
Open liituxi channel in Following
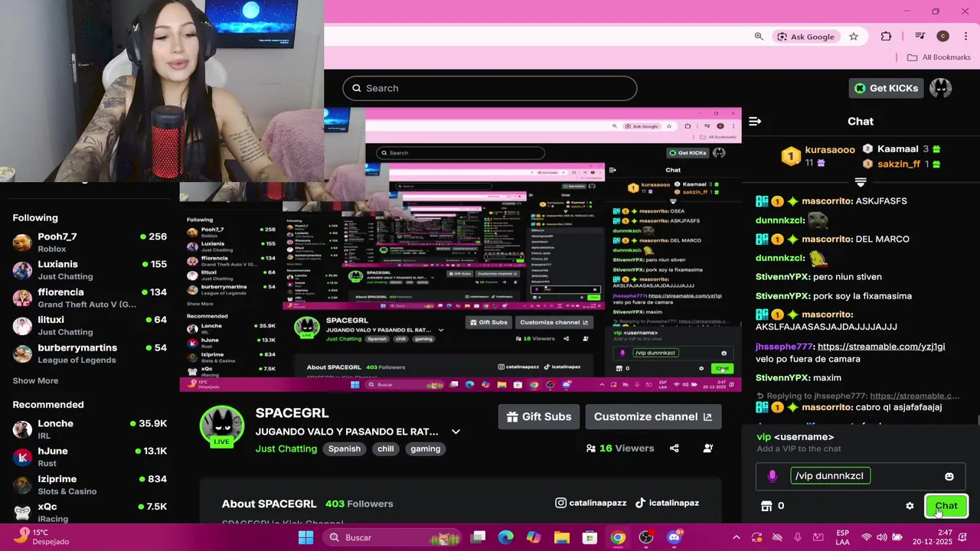coord(90,326)
